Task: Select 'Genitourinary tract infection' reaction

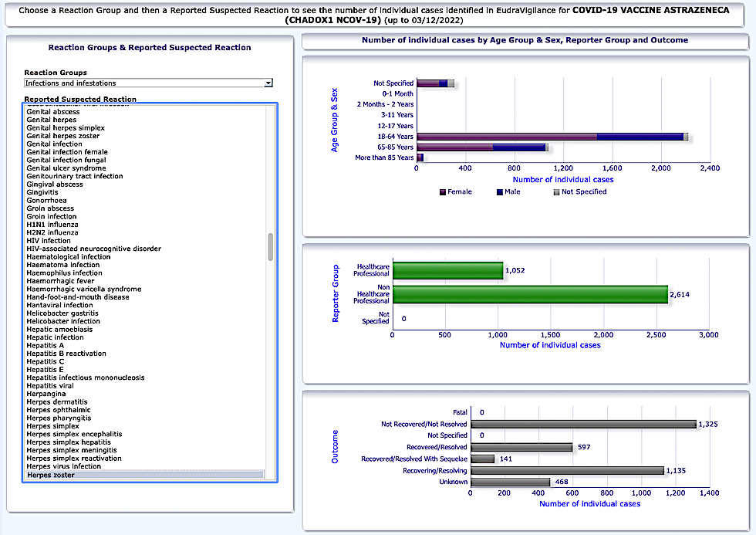Action: pyautogui.click(x=75, y=176)
